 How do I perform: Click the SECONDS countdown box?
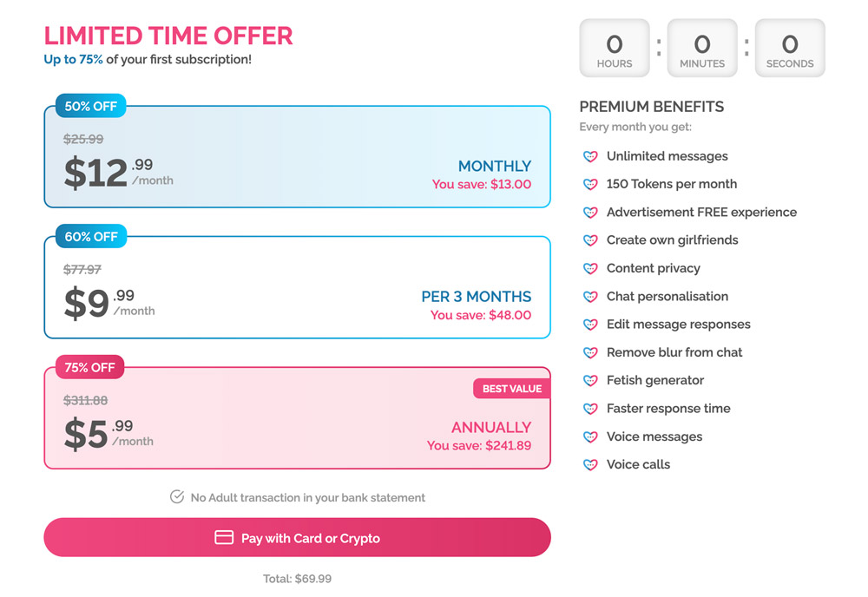coord(790,48)
